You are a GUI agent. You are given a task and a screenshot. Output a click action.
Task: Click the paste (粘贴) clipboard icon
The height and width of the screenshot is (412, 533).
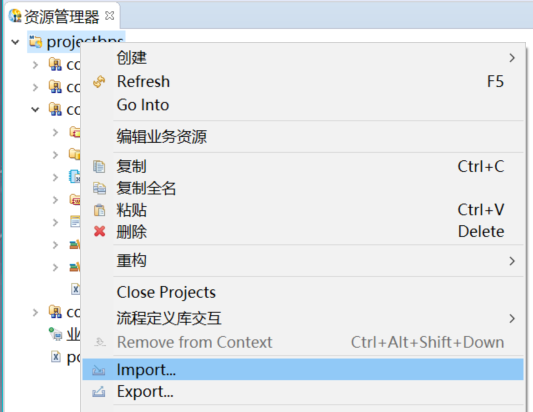(x=99, y=210)
